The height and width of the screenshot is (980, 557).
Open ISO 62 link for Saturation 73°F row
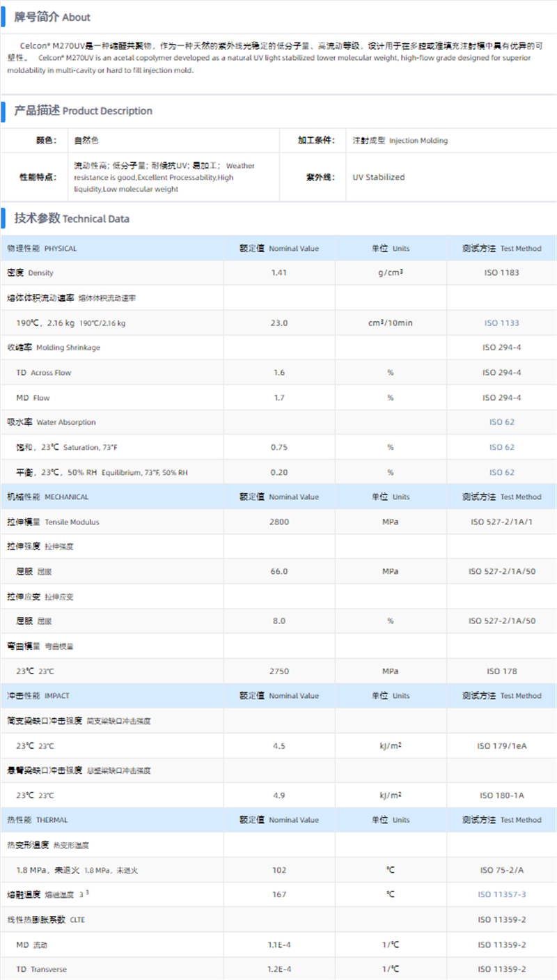click(501, 447)
